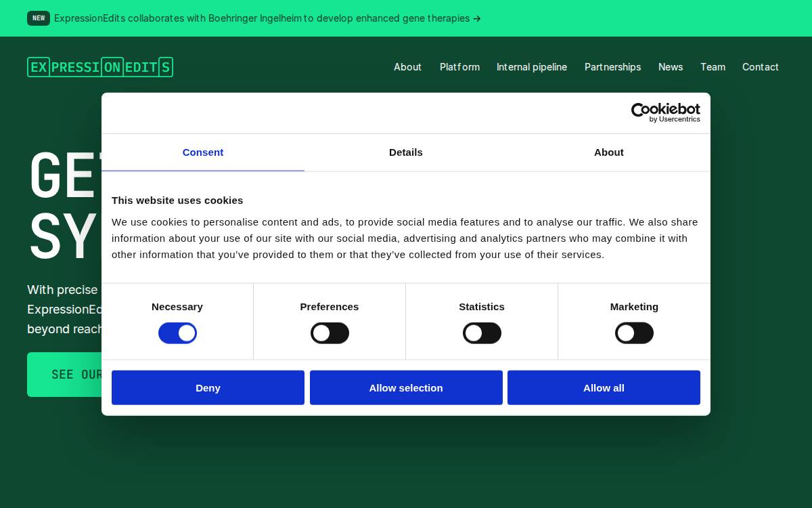Open the Cookiebot by Usercentrics logo
This screenshot has width=812, height=508.
point(665,112)
